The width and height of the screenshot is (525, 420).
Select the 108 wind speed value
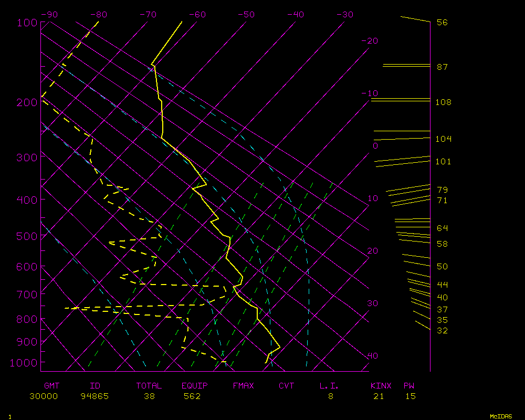pyautogui.click(x=443, y=102)
